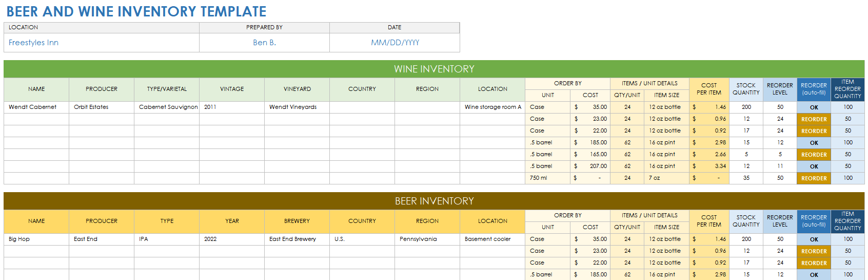Select the MM/DD/YYYY date cell
This screenshot has height=280, width=868.
point(394,43)
